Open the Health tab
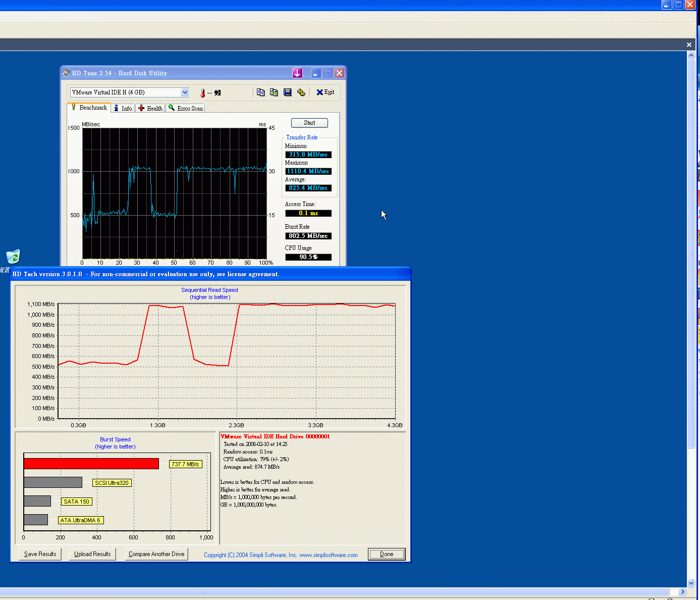 coord(150,108)
